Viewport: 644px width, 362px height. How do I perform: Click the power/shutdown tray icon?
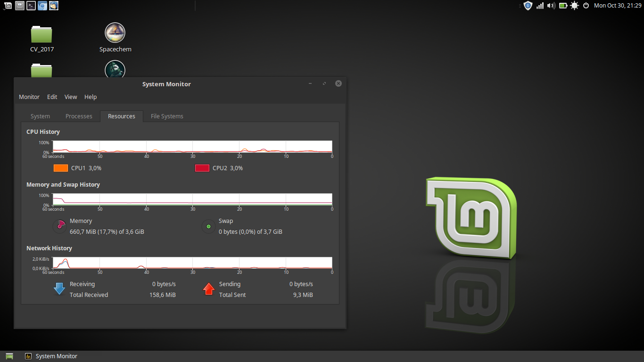[x=586, y=6]
